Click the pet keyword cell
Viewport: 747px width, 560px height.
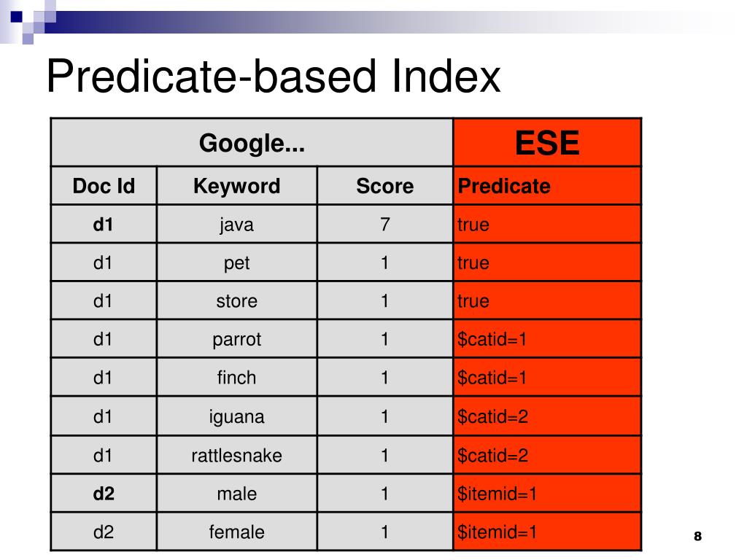coord(237,262)
